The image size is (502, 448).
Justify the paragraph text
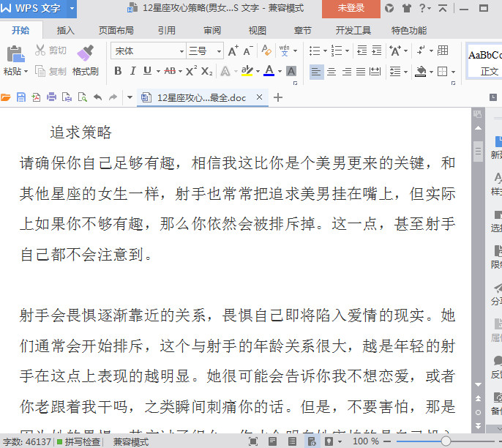point(361,72)
